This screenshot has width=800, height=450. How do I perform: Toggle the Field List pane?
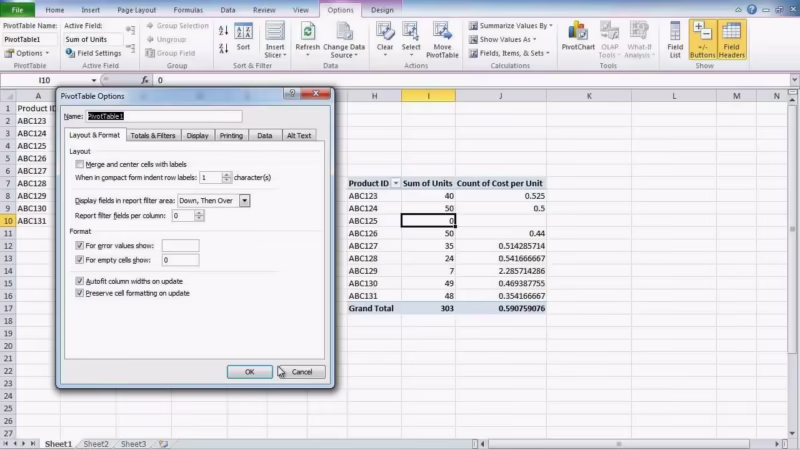tap(675, 40)
